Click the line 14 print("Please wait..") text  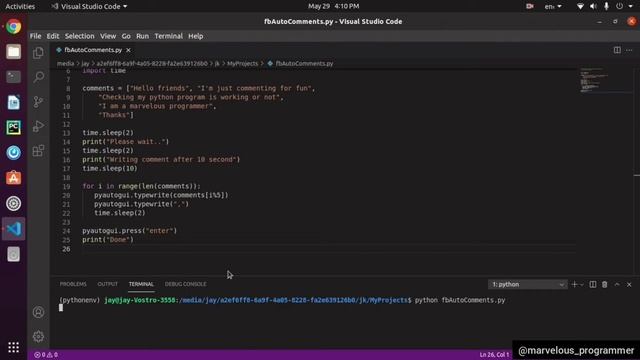[x=125, y=142]
